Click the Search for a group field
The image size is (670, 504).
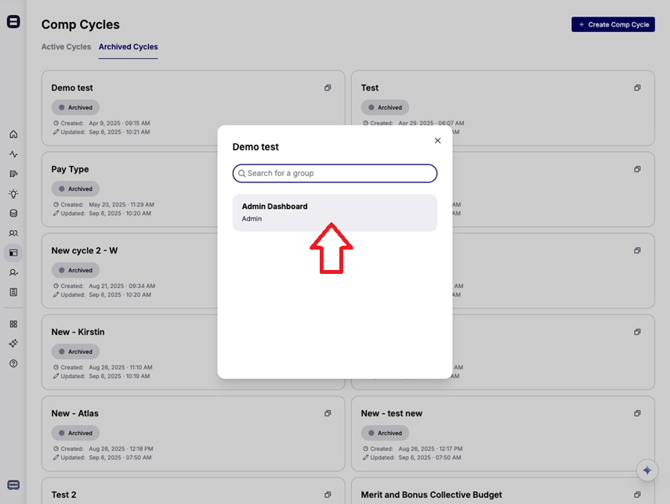(335, 174)
